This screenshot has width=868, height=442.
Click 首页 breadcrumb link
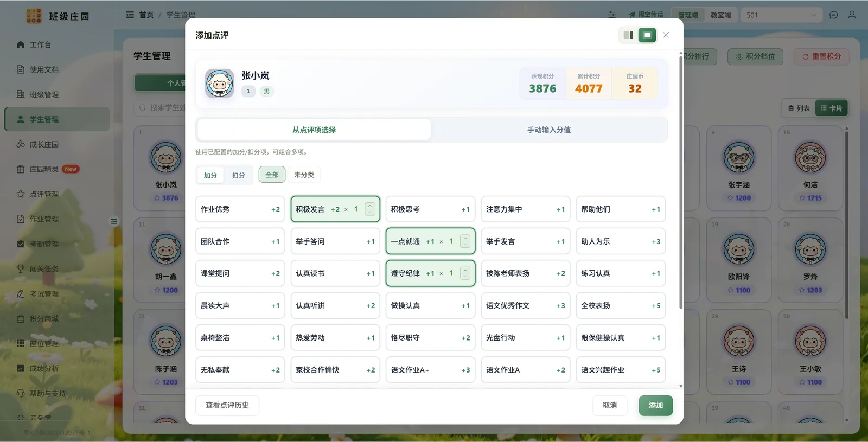coord(146,15)
